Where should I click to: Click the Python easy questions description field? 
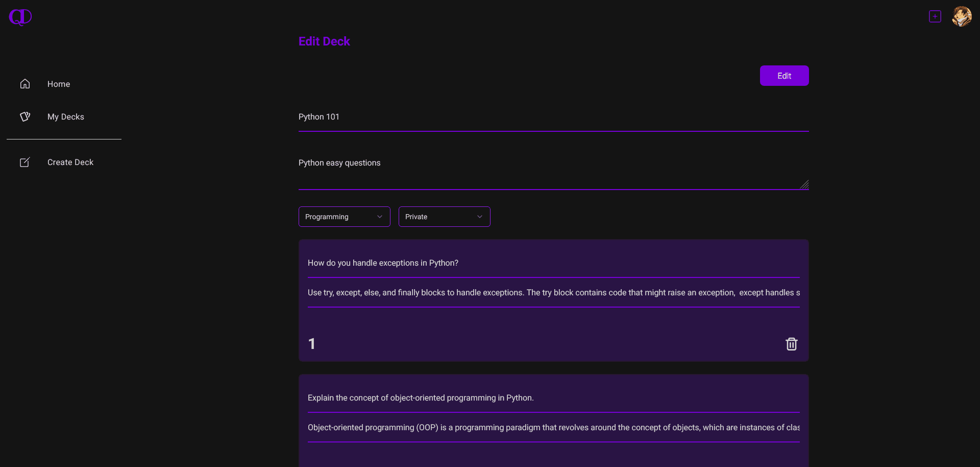click(554, 170)
